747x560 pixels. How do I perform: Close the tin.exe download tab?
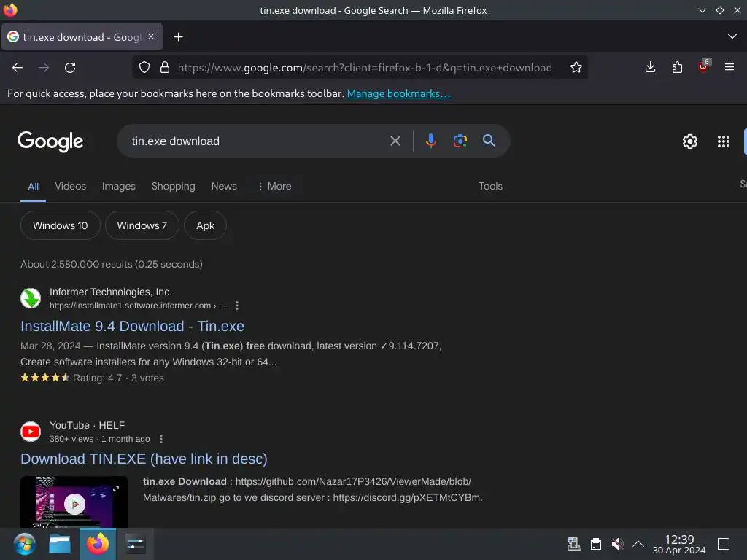coord(151,36)
